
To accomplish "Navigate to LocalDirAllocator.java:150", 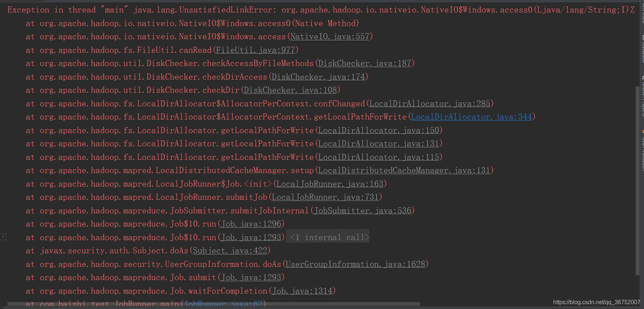I will 379,131.
